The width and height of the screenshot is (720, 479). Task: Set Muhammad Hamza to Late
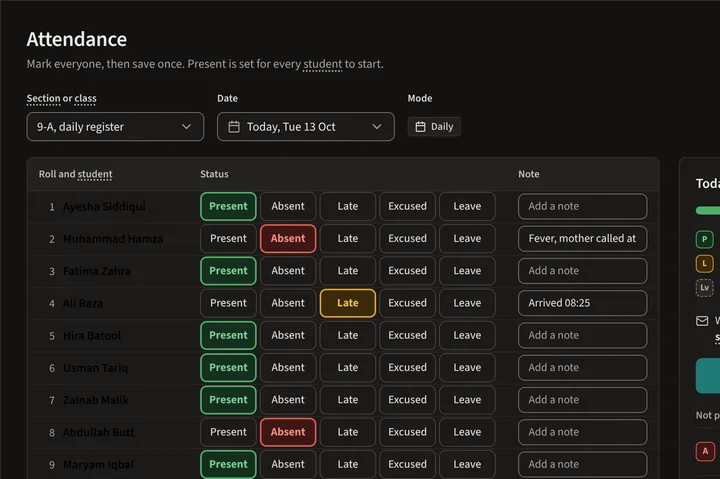point(348,238)
